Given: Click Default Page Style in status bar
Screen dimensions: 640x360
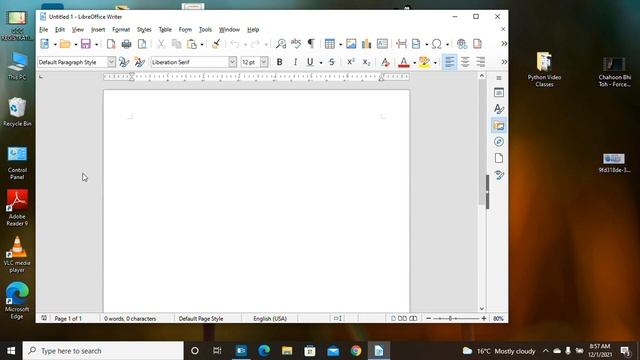Looking at the screenshot, I should click(x=201, y=318).
